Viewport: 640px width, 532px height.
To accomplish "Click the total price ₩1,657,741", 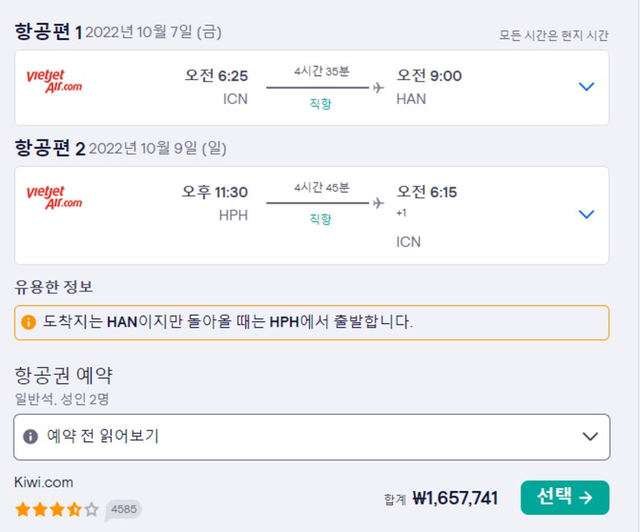I will click(x=455, y=497).
